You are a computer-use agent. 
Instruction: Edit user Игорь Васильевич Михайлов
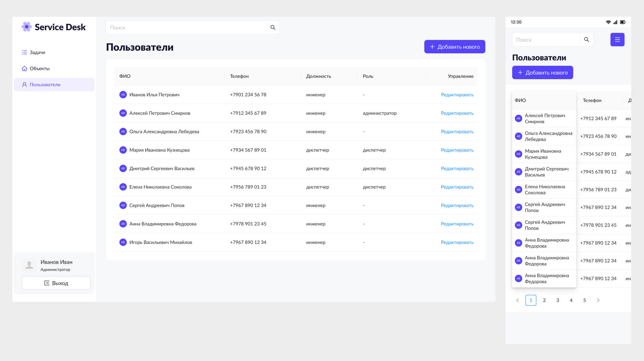pyautogui.click(x=457, y=243)
